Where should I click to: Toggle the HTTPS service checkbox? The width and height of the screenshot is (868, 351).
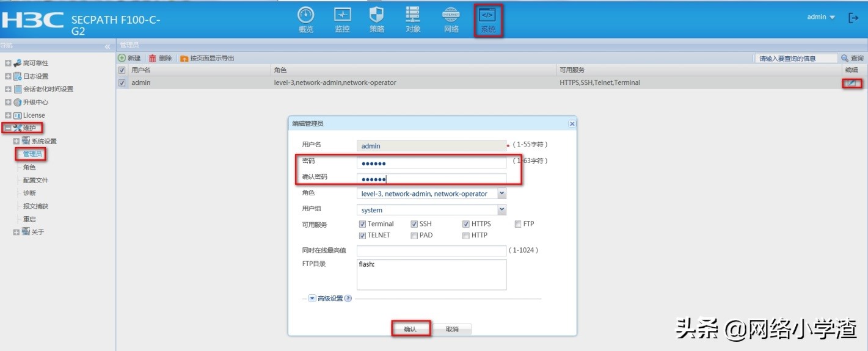coord(466,224)
